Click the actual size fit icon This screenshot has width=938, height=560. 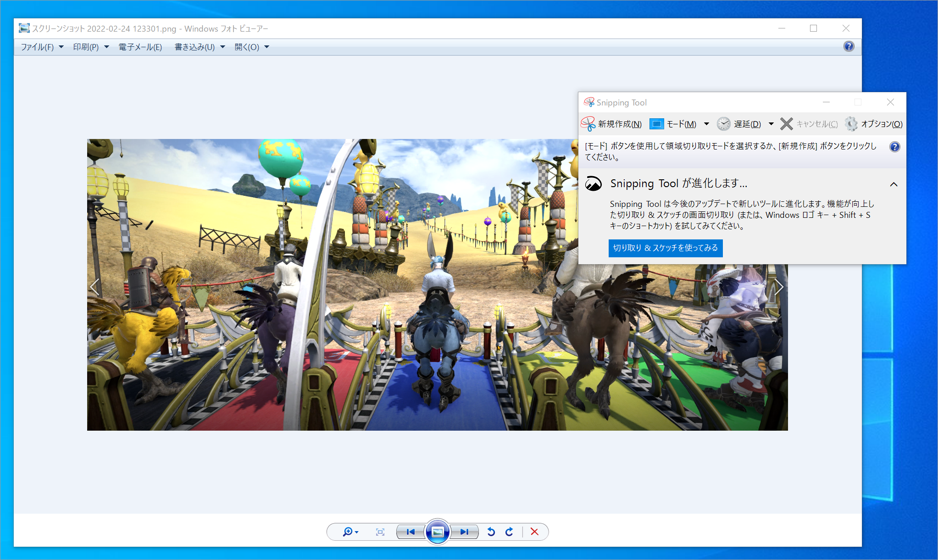point(380,532)
